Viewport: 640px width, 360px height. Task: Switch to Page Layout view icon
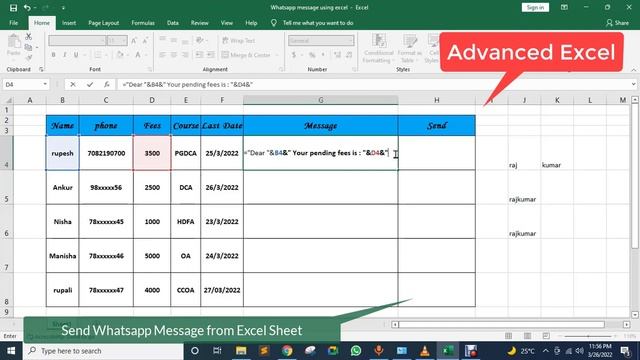tap(527, 336)
